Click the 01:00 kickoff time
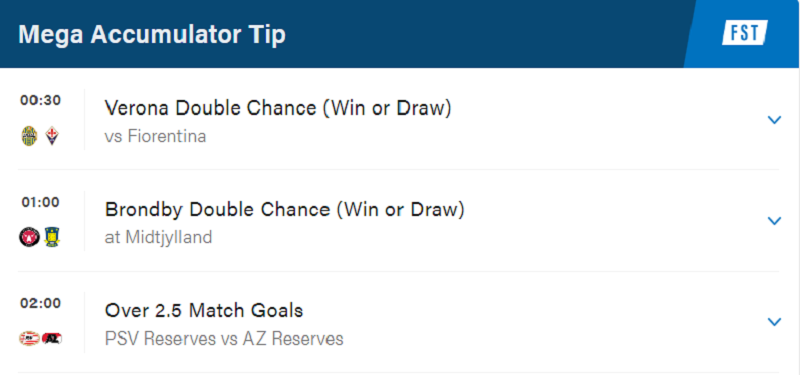The width and height of the screenshot is (800, 375). point(40,202)
